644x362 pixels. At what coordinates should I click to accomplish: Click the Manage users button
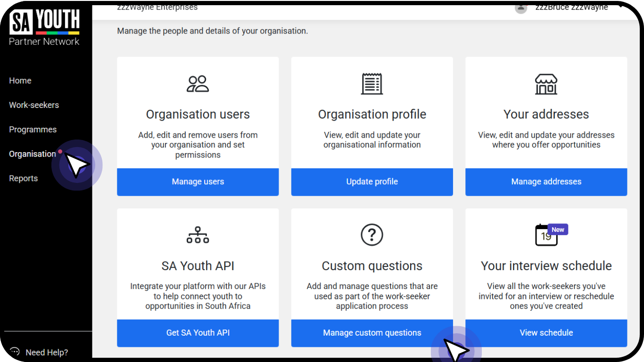coord(198,182)
